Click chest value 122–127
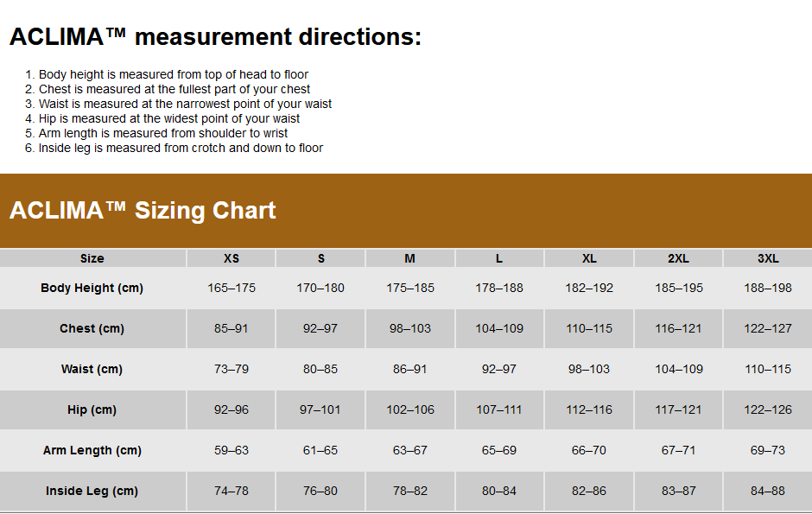Image resolution: width=812 pixels, height=514 pixels. click(768, 328)
